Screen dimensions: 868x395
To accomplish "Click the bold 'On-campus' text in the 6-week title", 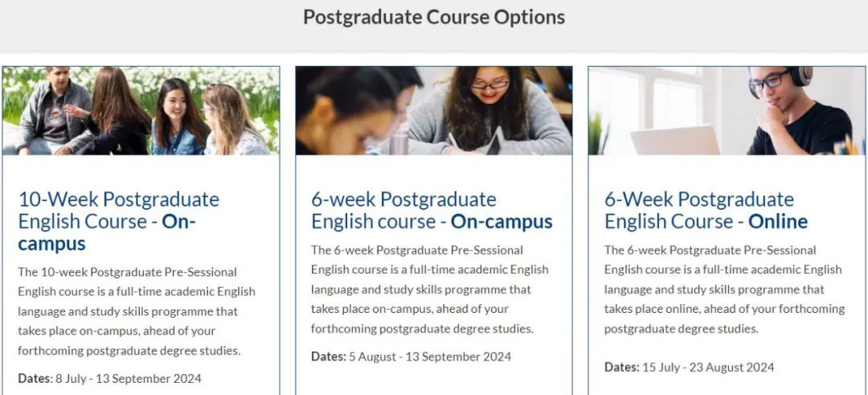I will tap(502, 221).
